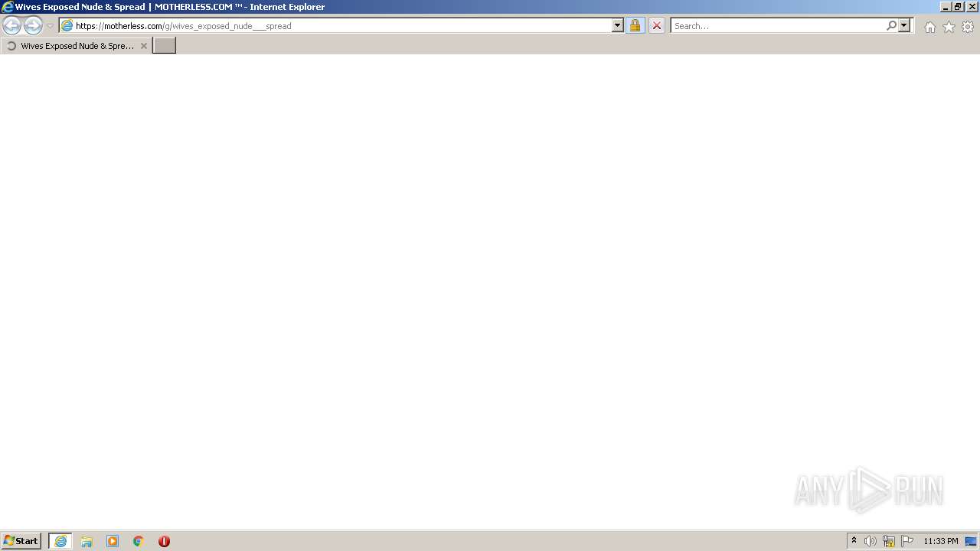Viewport: 980px width, 551px height.
Task: Go to the Home page icon
Action: [929, 27]
